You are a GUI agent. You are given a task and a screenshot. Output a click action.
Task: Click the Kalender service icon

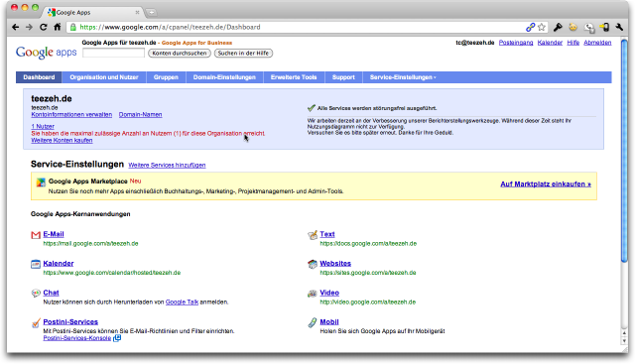pyautogui.click(x=36, y=264)
